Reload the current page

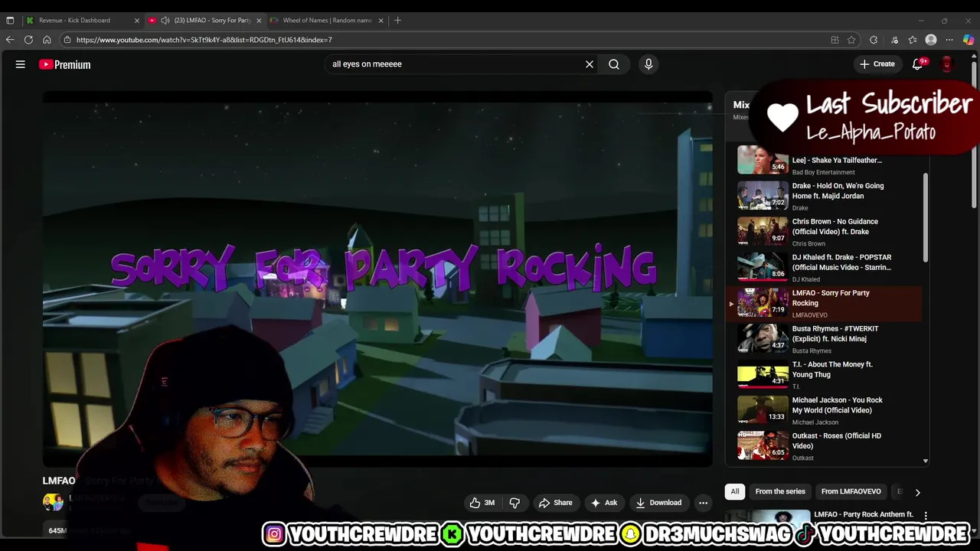(x=28, y=40)
